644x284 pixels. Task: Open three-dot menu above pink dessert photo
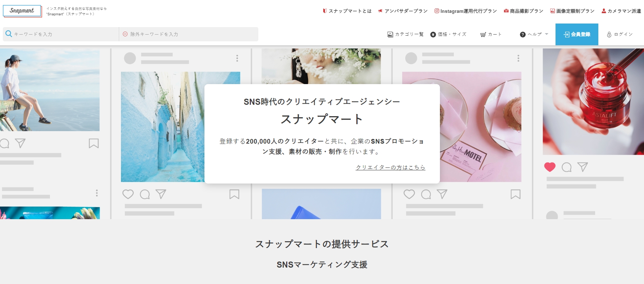coord(518,58)
